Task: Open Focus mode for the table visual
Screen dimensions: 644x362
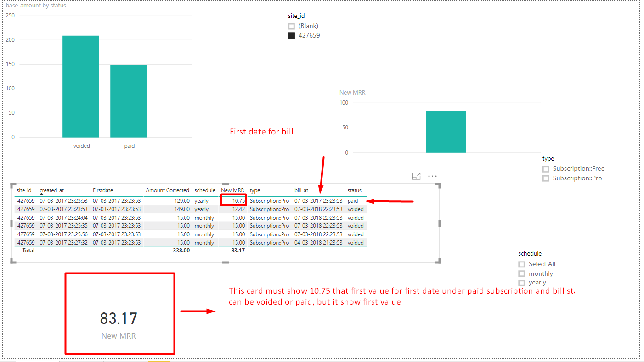Action: coord(416,176)
